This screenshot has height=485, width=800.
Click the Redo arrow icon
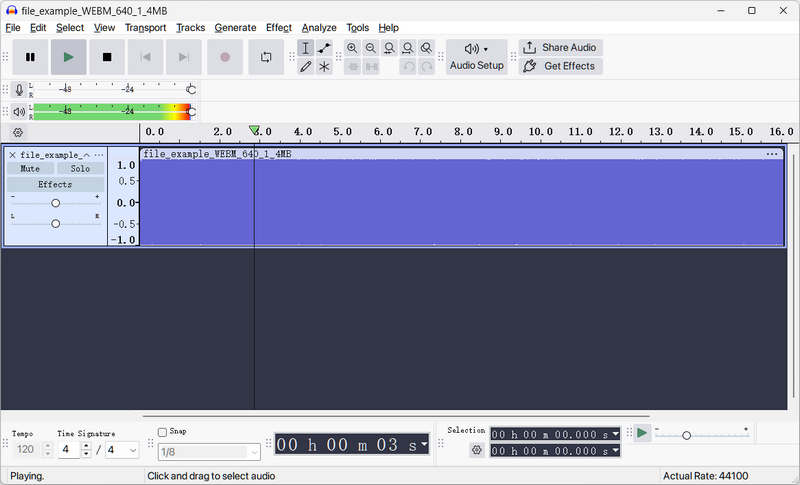[x=427, y=66]
